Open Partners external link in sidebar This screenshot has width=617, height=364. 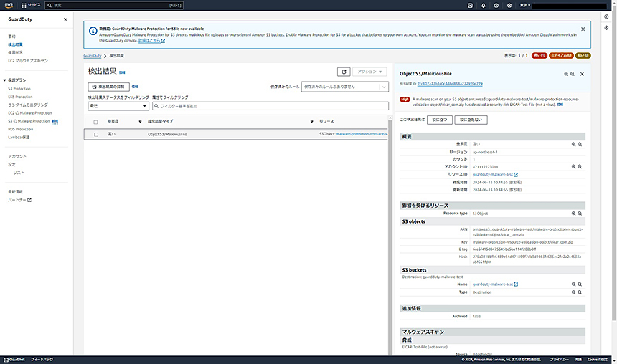(19, 200)
